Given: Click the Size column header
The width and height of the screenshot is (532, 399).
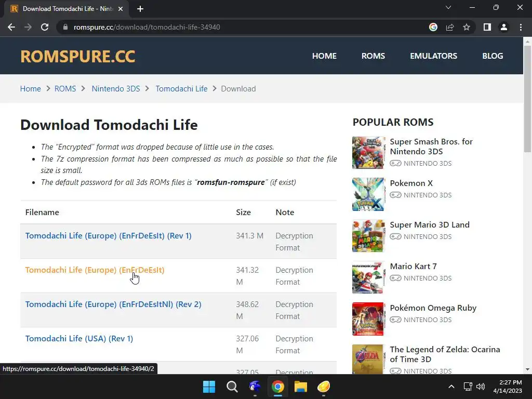Looking at the screenshot, I should (243, 212).
